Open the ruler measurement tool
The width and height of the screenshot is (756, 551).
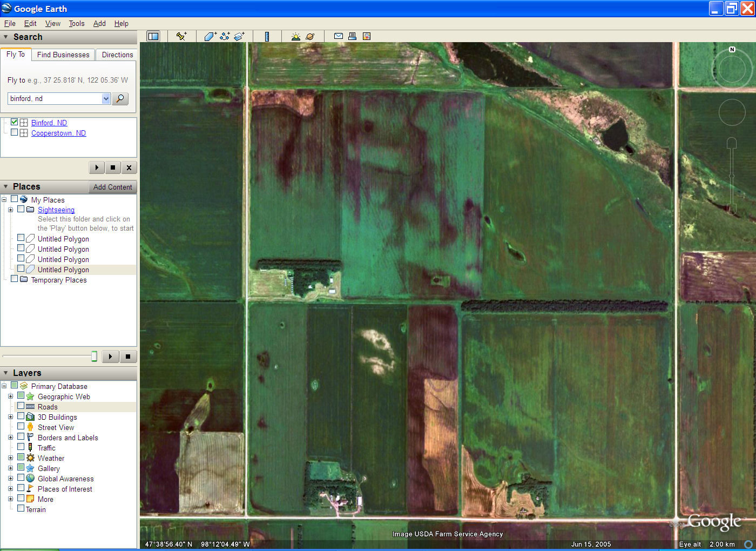267,36
